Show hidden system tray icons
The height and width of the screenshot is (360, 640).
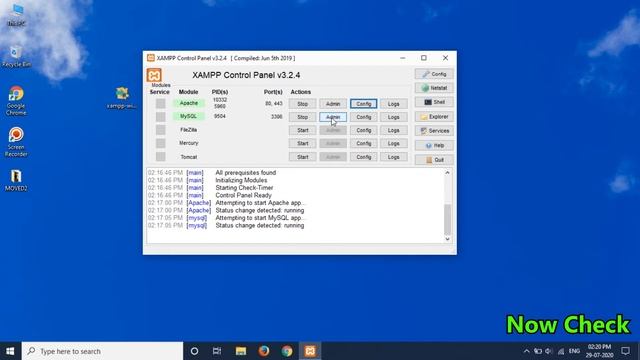coord(527,351)
